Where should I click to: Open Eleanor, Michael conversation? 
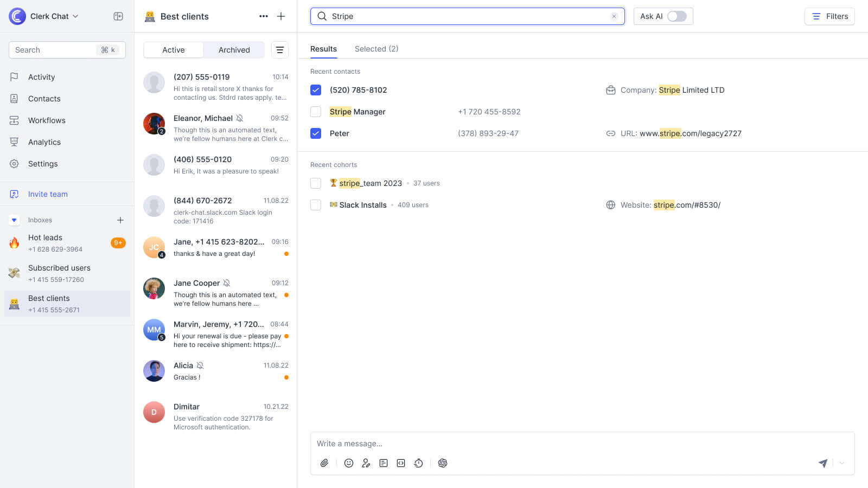[216, 128]
